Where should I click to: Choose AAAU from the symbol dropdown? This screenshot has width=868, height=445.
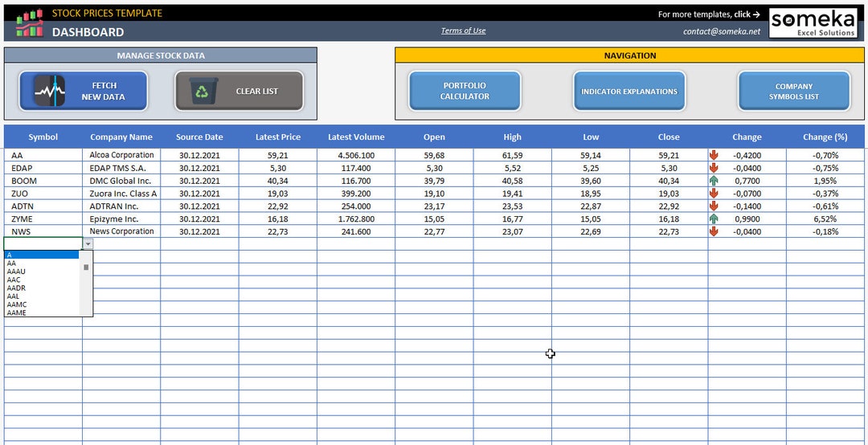pyautogui.click(x=42, y=271)
